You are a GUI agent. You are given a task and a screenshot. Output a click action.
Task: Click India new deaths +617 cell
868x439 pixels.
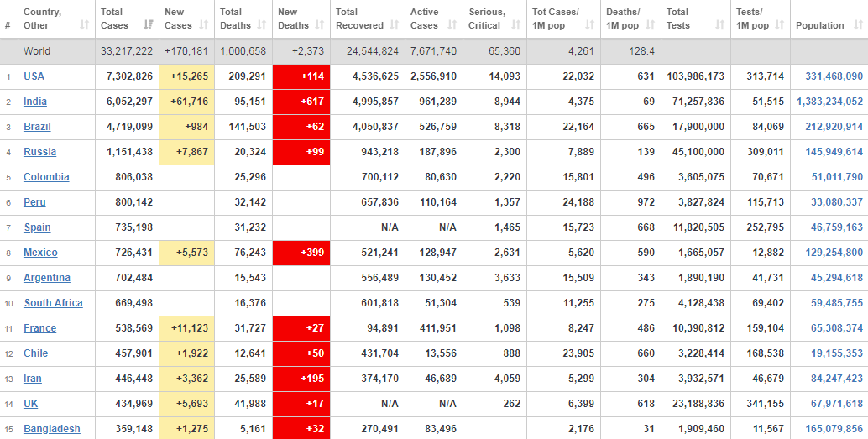click(x=301, y=102)
